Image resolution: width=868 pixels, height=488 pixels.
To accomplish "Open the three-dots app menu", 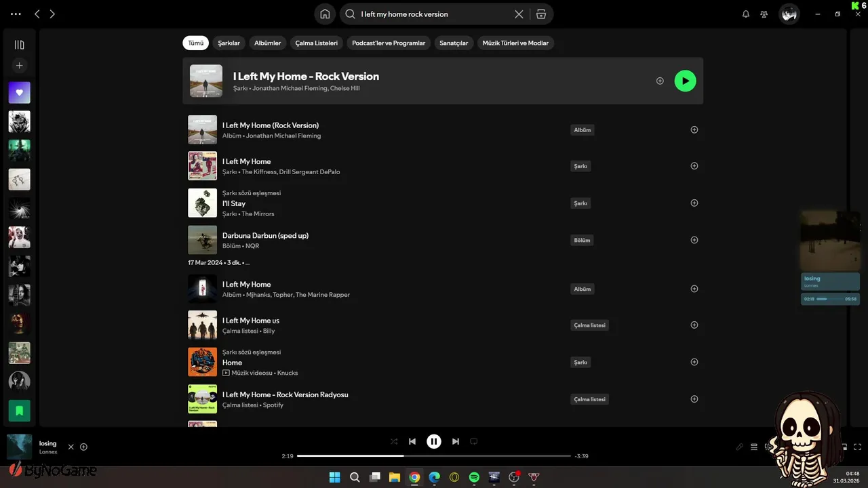I will point(16,14).
